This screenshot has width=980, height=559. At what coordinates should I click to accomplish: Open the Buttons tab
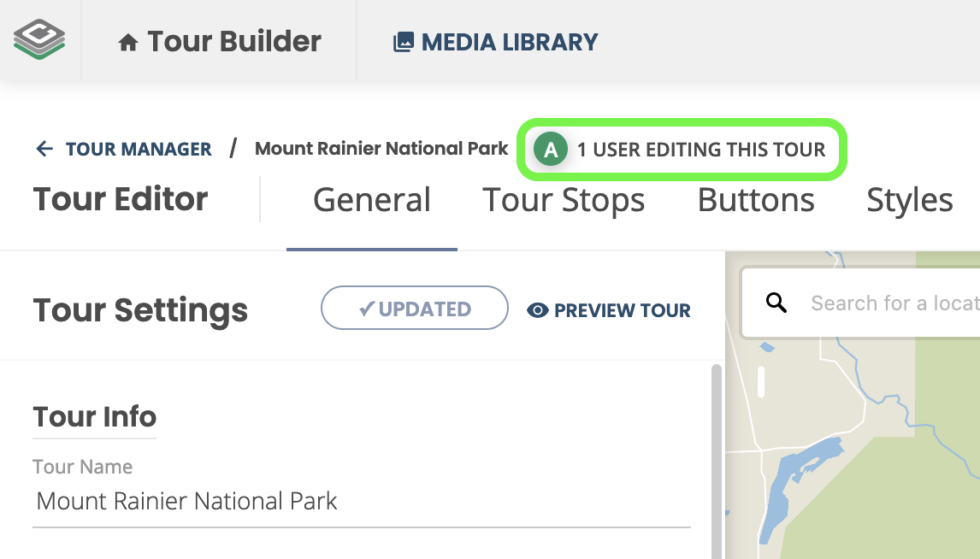756,200
